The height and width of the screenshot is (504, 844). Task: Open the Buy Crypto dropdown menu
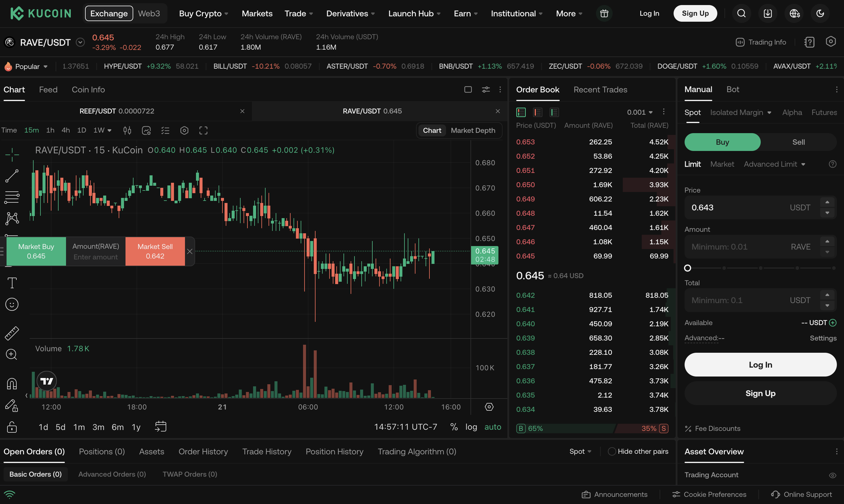[203, 14]
